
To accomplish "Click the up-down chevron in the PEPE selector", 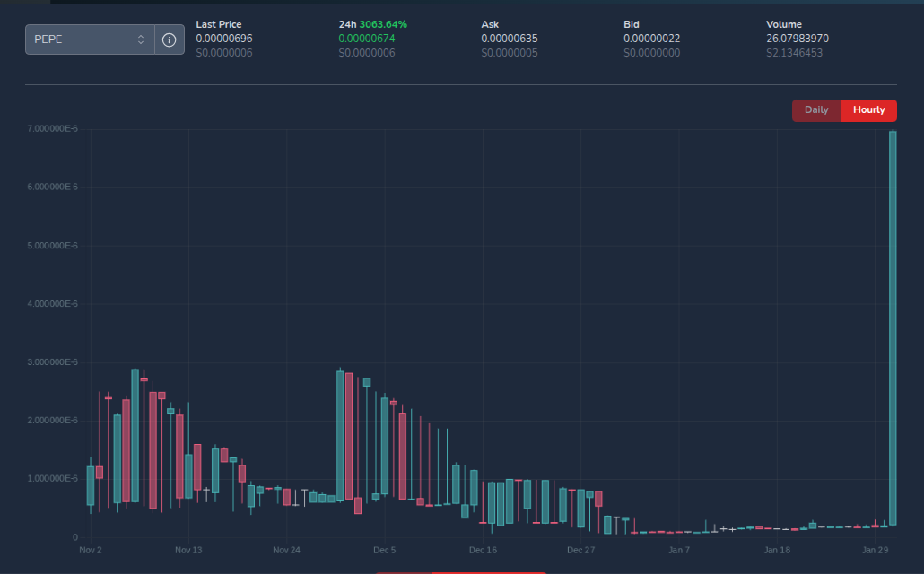I will pyautogui.click(x=141, y=39).
